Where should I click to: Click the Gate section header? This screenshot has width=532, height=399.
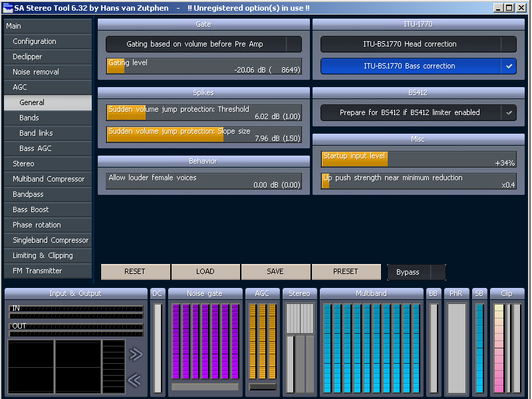click(x=203, y=24)
